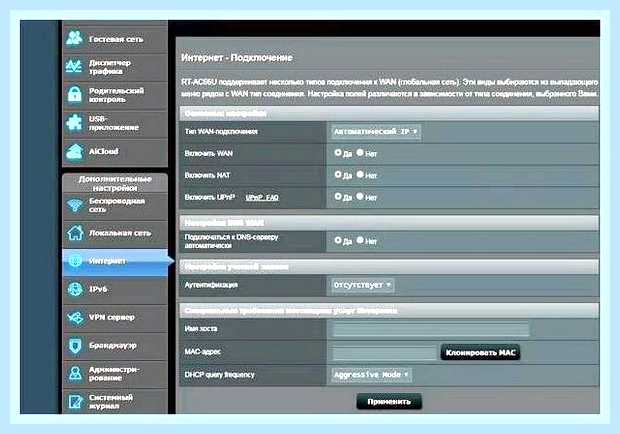Screen dimensions: 620x434
Task: Open USB-приложение menu label
Action: click(113, 123)
